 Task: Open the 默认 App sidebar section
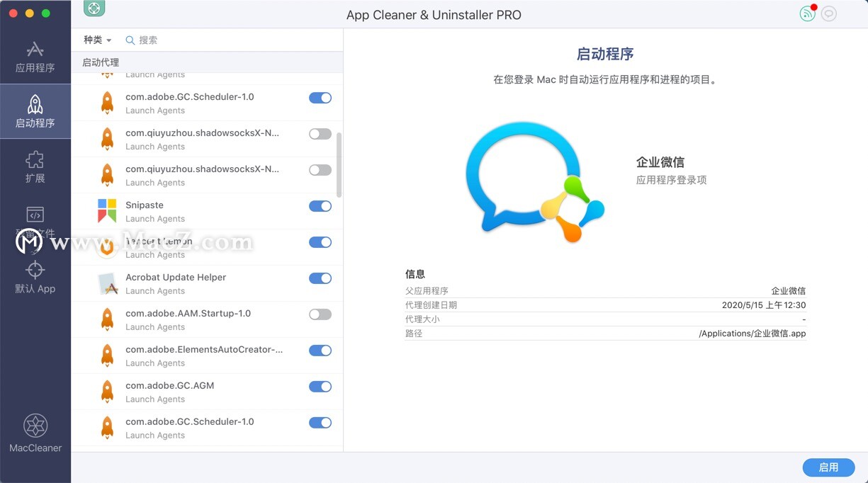35,278
